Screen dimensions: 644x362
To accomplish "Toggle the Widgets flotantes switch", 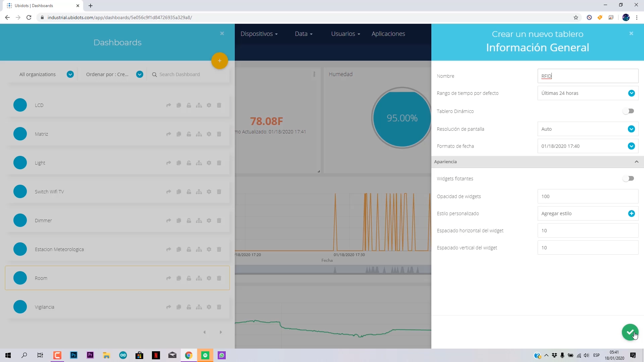I will 628,178.
